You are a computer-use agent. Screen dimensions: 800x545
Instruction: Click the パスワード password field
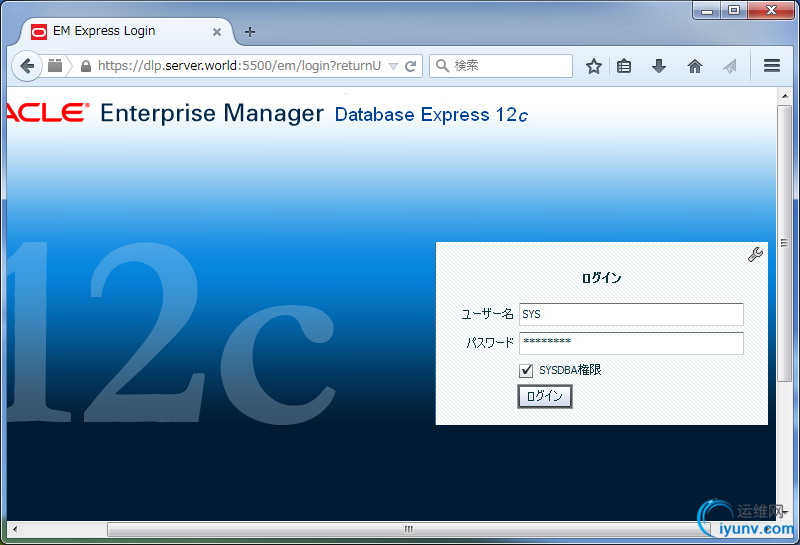tap(631, 343)
